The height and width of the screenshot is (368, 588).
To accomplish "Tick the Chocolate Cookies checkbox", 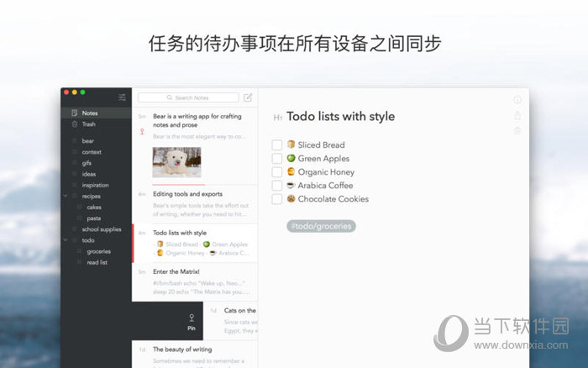I will click(276, 199).
